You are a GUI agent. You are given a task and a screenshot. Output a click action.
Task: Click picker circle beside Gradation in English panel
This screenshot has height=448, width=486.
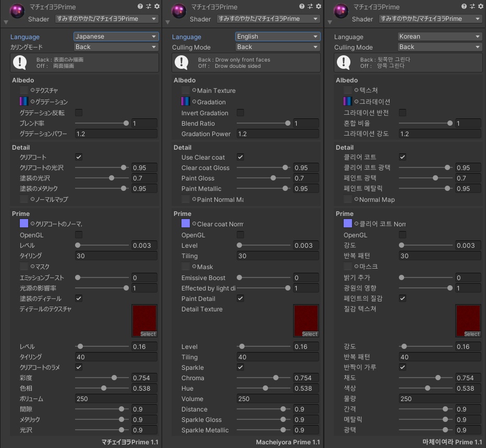click(x=194, y=101)
